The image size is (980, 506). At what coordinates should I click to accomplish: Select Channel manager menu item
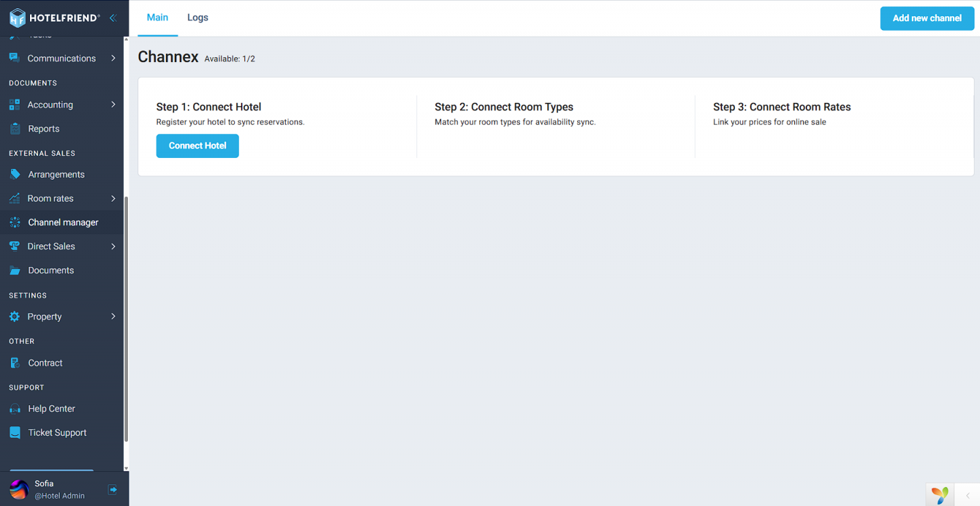pos(62,222)
